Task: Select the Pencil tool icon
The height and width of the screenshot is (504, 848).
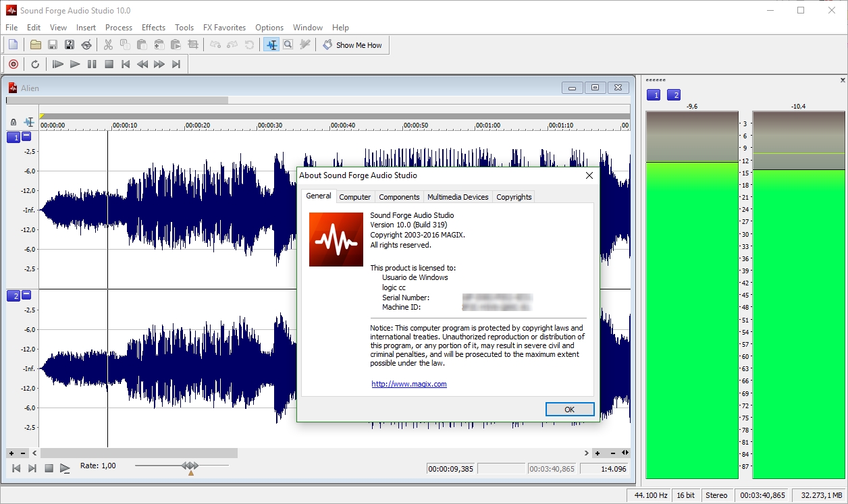Action: 305,45
